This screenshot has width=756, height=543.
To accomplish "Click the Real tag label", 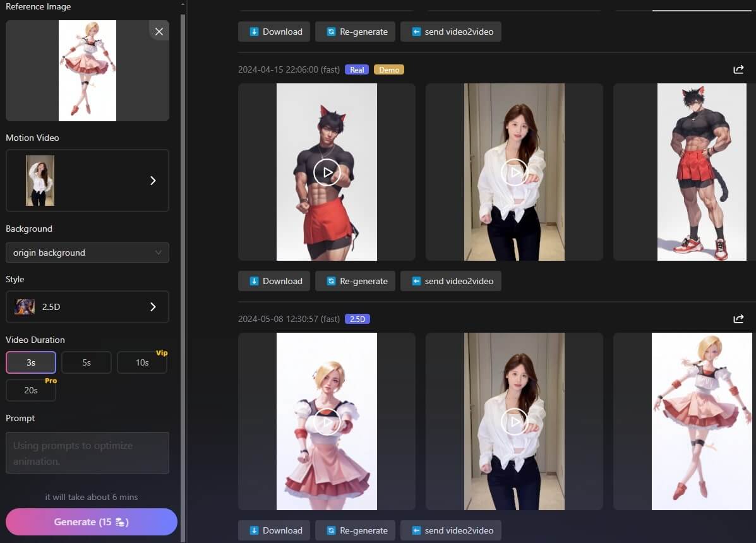I will (x=357, y=69).
